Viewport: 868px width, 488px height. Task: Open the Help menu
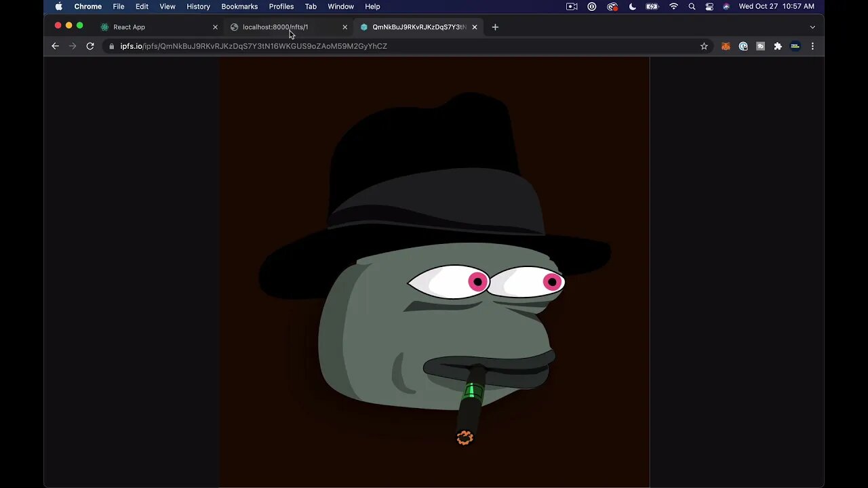(x=372, y=6)
